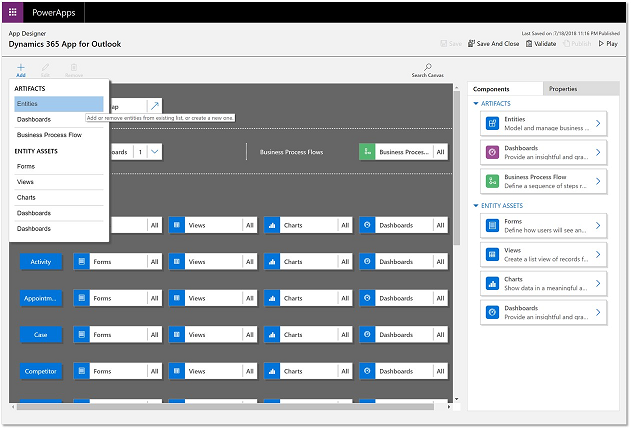The width and height of the screenshot is (631, 429).
Task: Click the Play button
Action: [608, 43]
